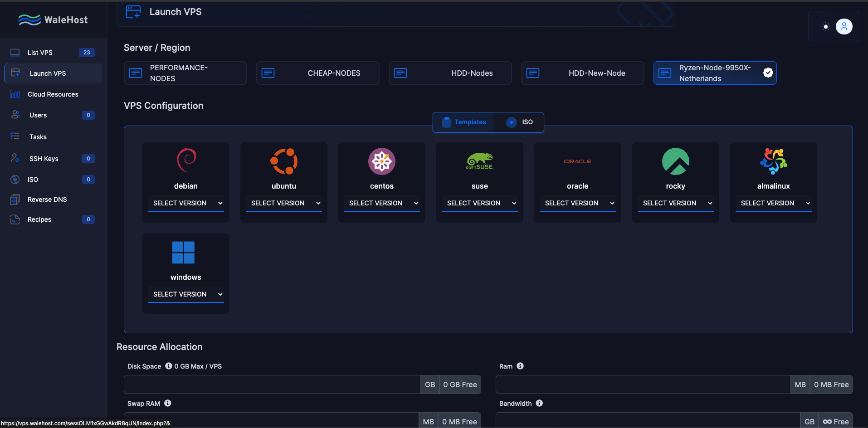868x428 pixels.
Task: Open oracle SELECT VERSION dropdown
Action: pos(578,203)
